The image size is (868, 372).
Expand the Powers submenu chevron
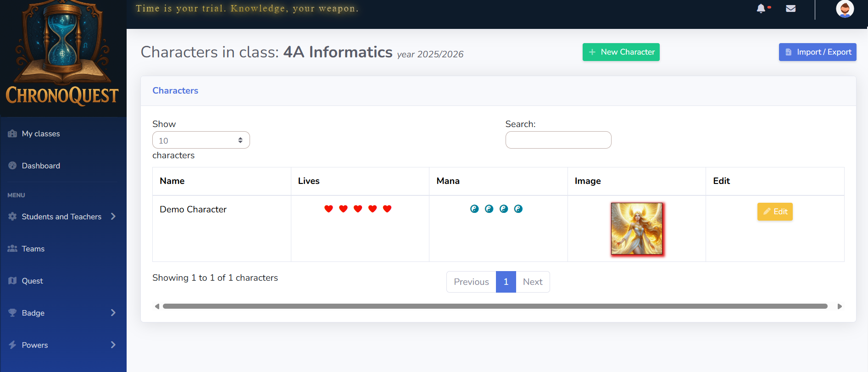[x=113, y=345]
